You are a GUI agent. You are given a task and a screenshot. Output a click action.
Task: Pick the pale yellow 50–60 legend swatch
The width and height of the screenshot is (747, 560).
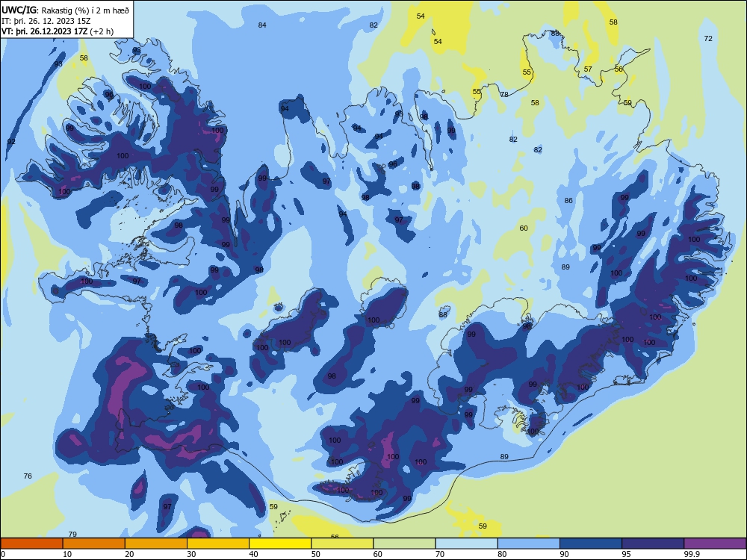[x=342, y=544]
